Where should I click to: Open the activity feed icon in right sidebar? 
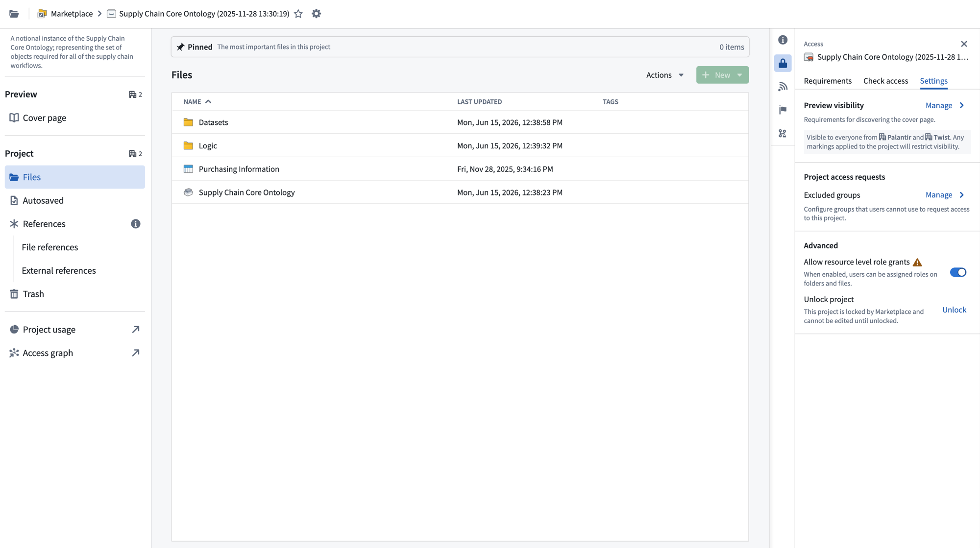click(783, 87)
